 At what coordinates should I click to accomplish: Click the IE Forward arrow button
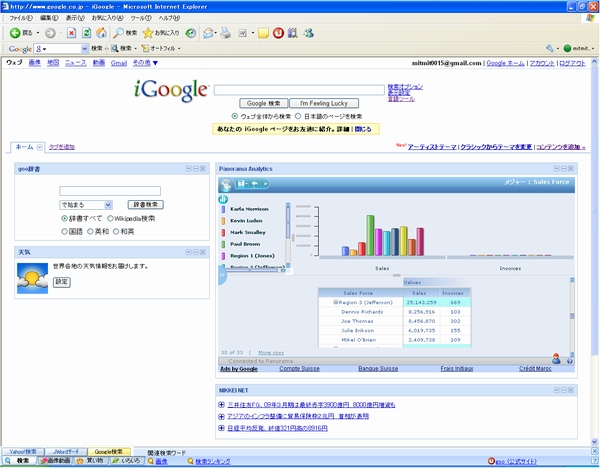coord(50,33)
